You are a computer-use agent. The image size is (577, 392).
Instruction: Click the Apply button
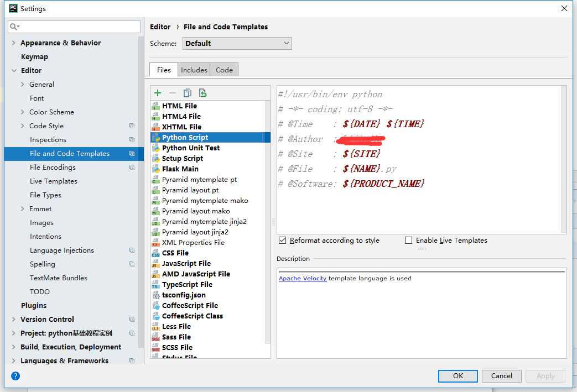545,376
